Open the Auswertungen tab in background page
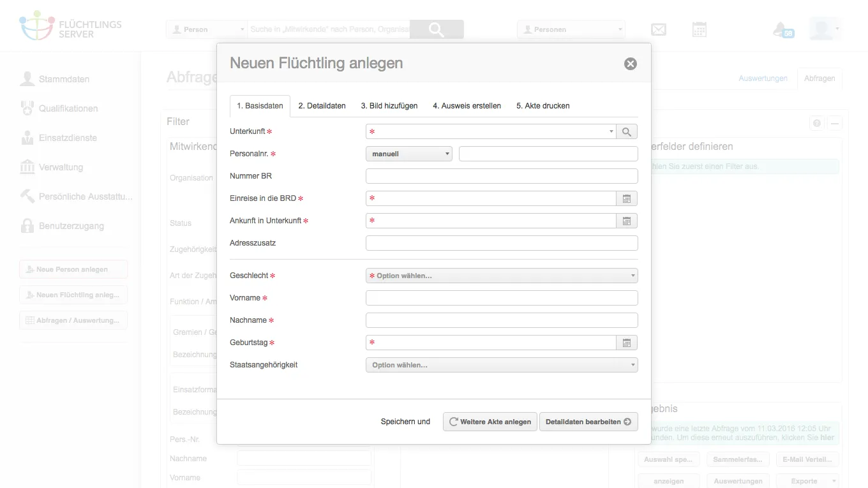 click(763, 78)
